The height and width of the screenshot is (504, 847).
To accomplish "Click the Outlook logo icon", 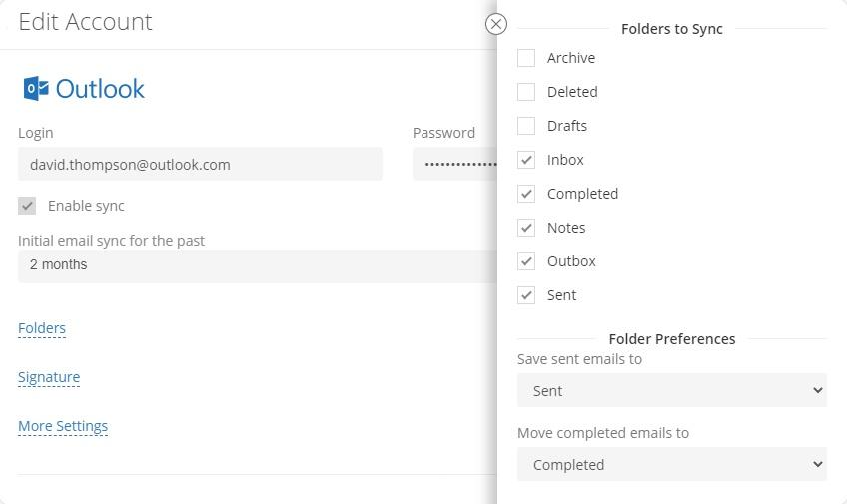I will pos(36,89).
